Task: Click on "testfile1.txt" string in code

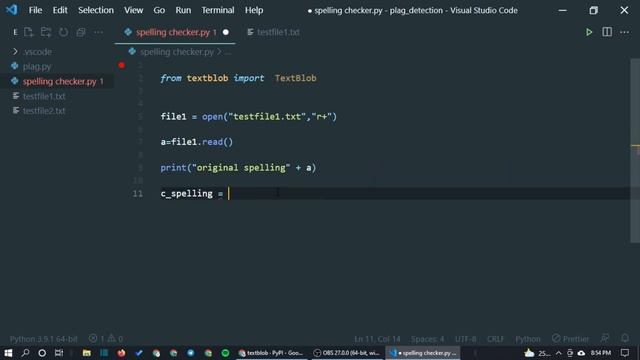Action: pos(267,117)
